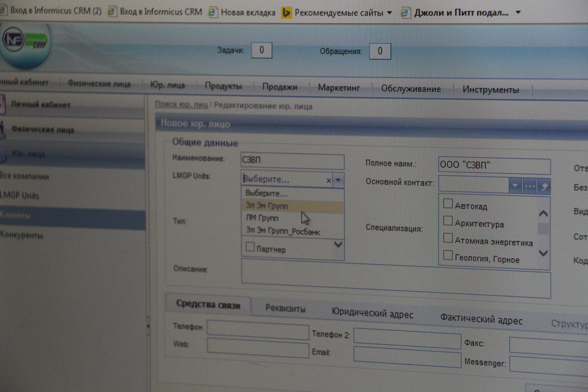The image size is (588, 392).
Task: Switch to the Реквизиты tab
Action: pyautogui.click(x=285, y=308)
